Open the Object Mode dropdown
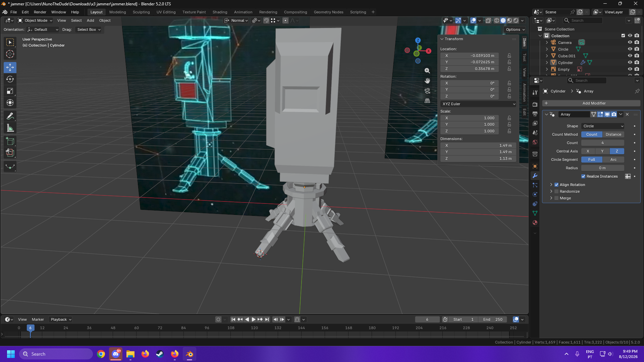Image resolution: width=644 pixels, height=362 pixels. pos(35,20)
